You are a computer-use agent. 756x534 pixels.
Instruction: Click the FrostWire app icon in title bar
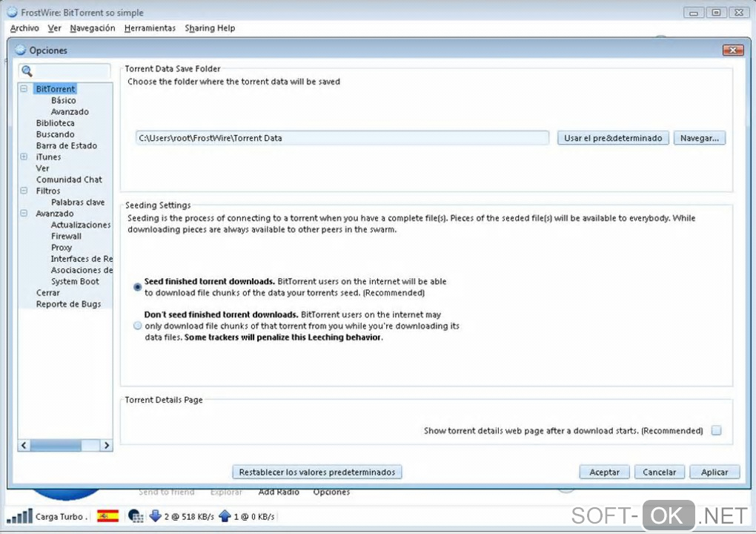coord(13,13)
